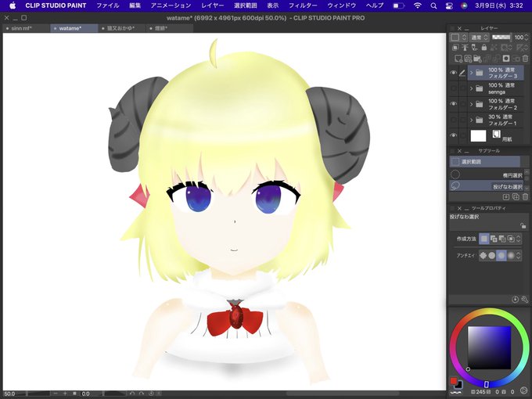
Task: Click the layer opacity slider
Action: point(501,37)
